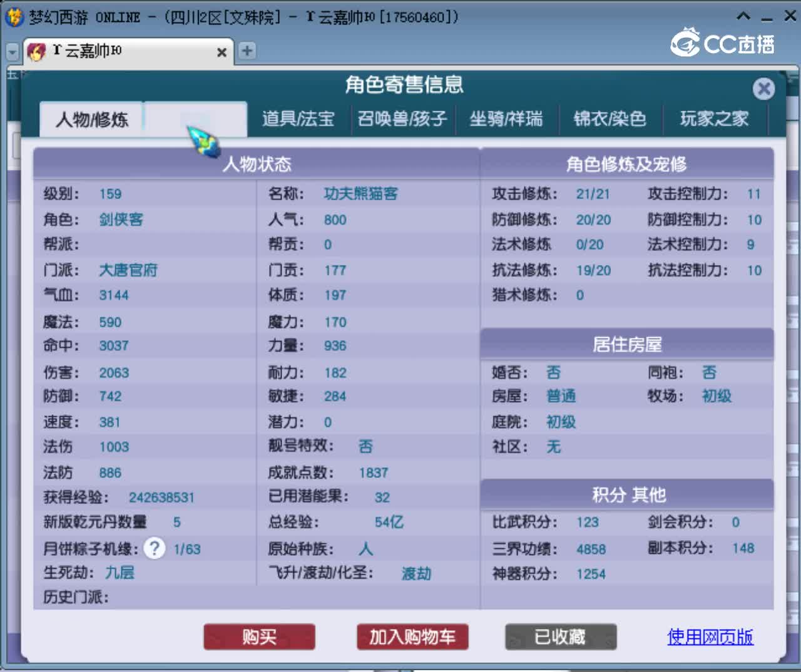Click the 居住房屋 section header
The image size is (801, 672).
[x=626, y=344]
